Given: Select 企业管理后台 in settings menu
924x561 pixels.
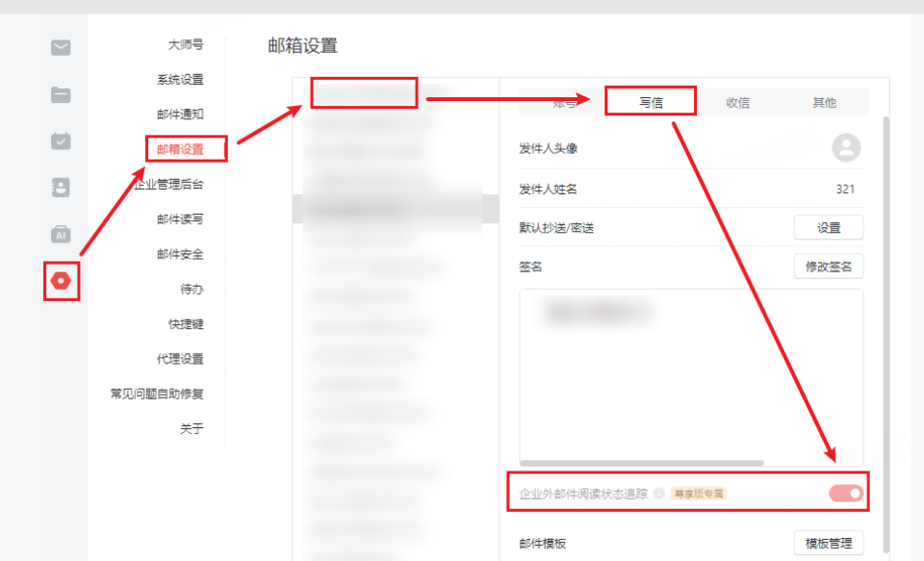Looking at the screenshot, I should coord(168,185).
